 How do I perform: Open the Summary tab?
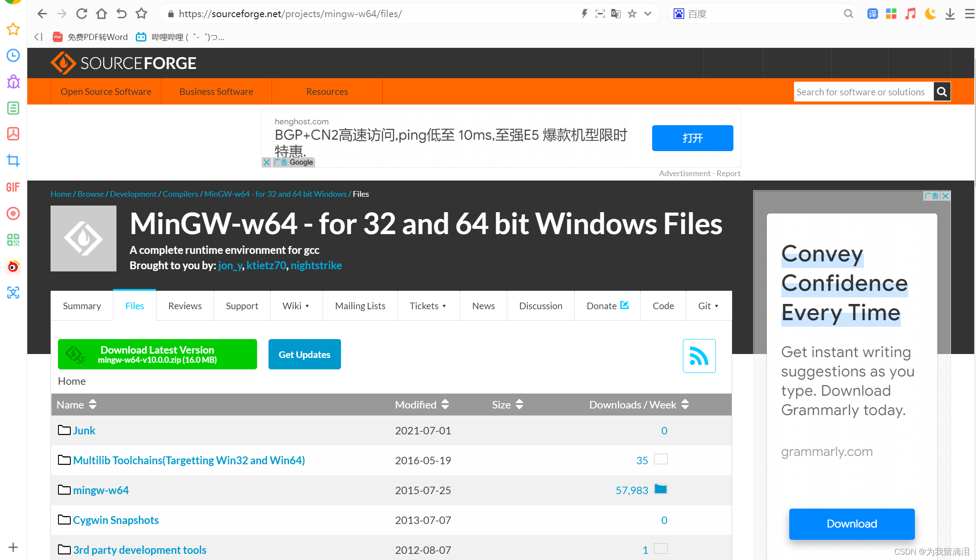[x=82, y=306]
